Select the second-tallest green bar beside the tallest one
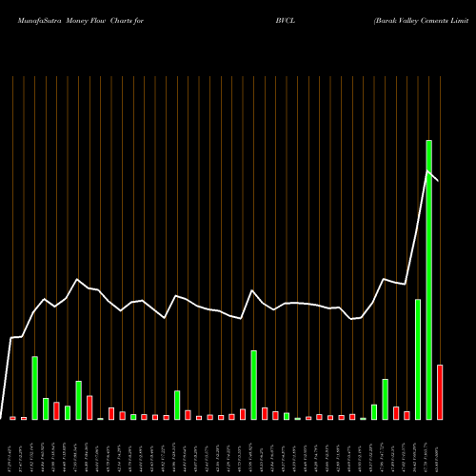 (x=418, y=360)
